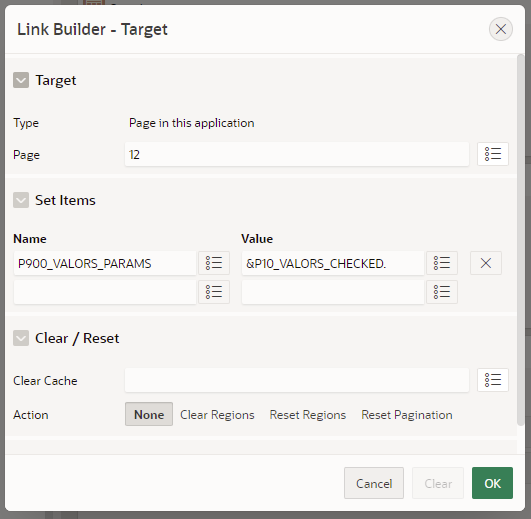Remove the P900_VALORS_PARAMS set item row
This screenshot has width=531, height=519.
pos(486,263)
